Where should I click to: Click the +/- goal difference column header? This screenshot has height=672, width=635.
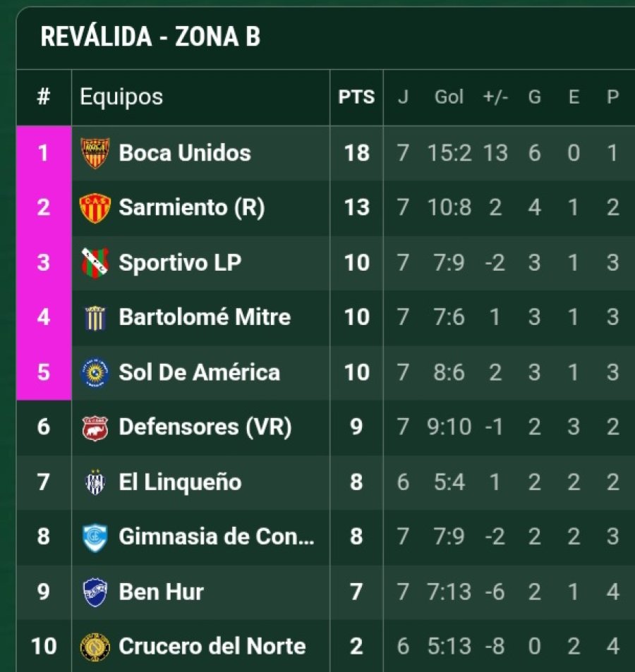tap(495, 97)
